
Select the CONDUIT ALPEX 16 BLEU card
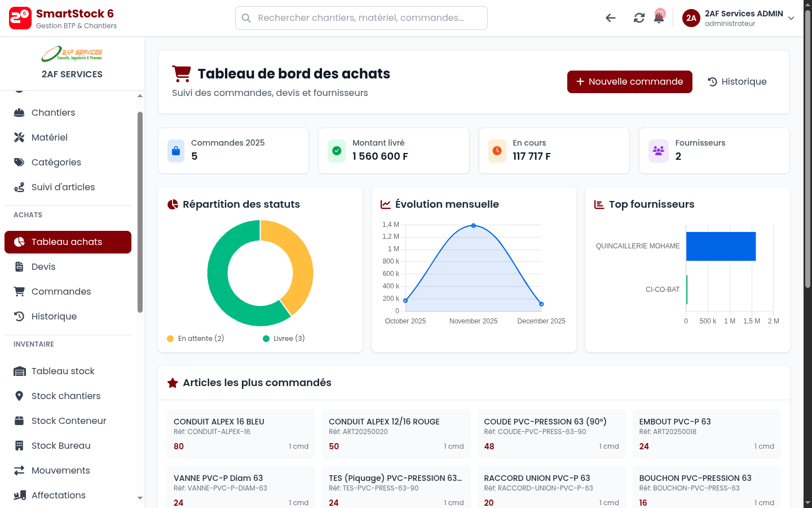pyautogui.click(x=241, y=434)
